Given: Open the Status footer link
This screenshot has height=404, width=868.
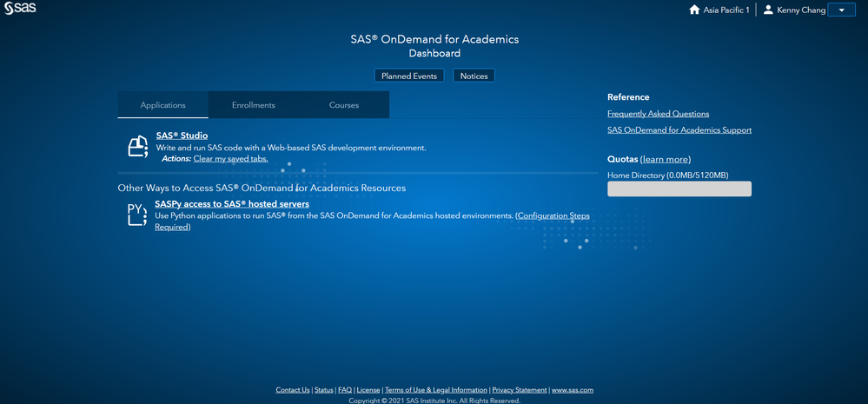Looking at the screenshot, I should (324, 390).
